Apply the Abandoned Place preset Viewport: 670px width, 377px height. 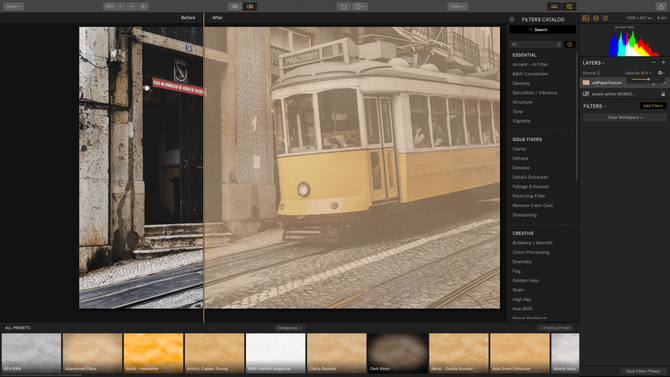pyautogui.click(x=92, y=353)
